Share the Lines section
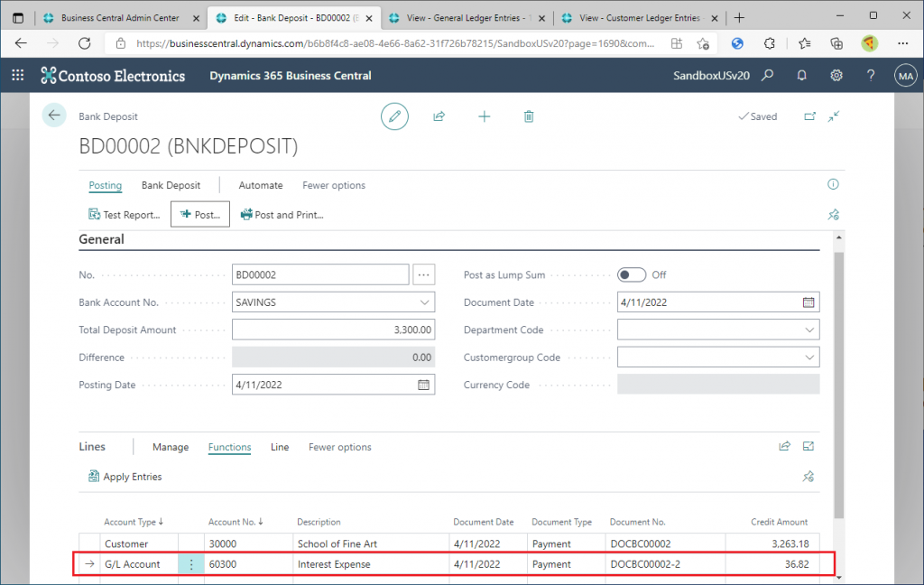This screenshot has height=585, width=924. [784, 446]
